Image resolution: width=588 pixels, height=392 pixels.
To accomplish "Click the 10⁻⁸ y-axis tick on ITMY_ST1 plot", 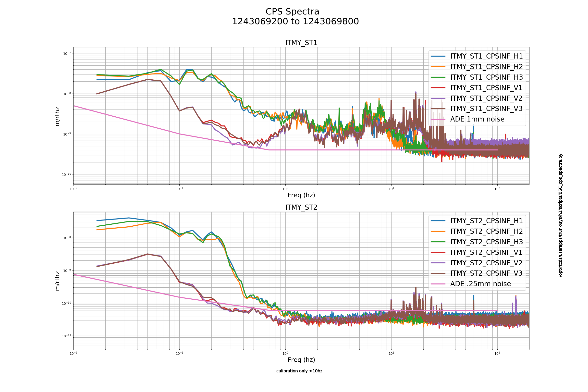I will coord(67,94).
